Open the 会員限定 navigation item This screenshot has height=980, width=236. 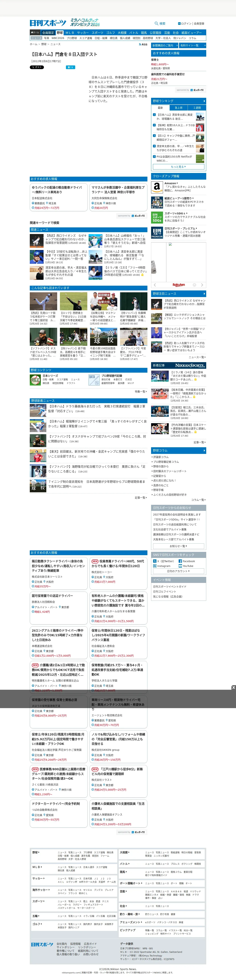tap(48, 33)
